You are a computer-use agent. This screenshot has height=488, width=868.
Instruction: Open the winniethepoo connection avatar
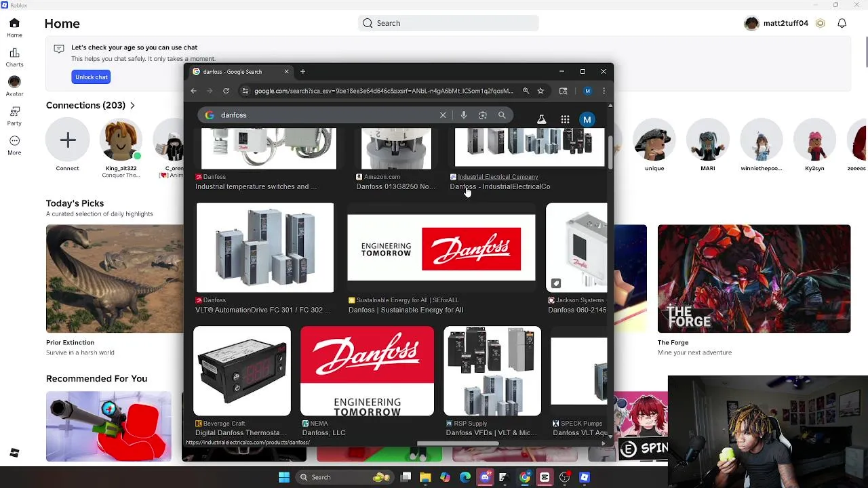click(762, 140)
